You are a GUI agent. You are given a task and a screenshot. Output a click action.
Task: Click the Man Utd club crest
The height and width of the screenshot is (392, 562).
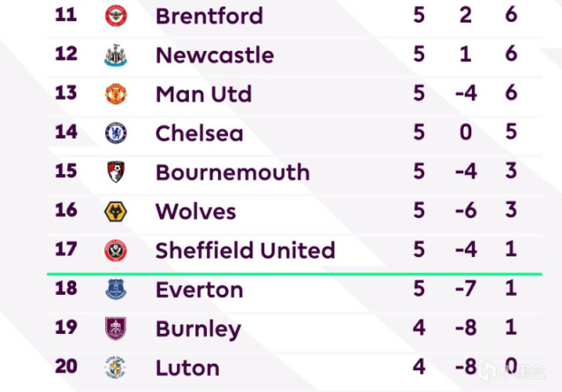116,93
